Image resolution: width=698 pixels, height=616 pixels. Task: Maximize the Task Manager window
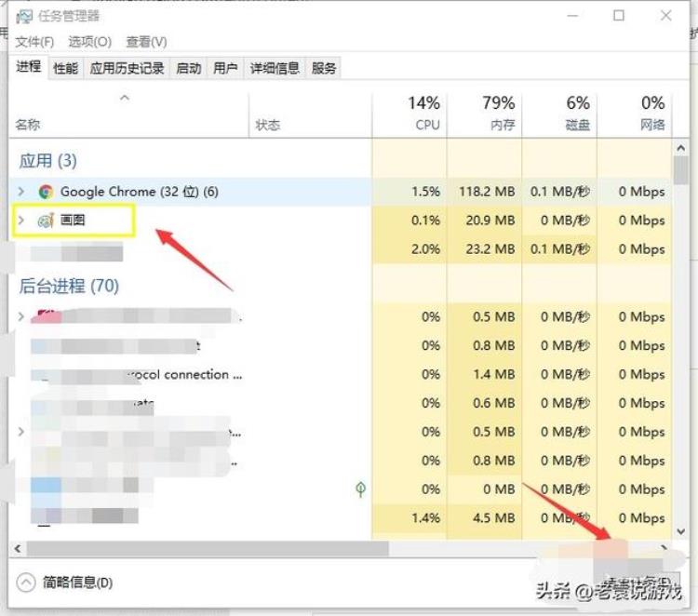pos(619,16)
